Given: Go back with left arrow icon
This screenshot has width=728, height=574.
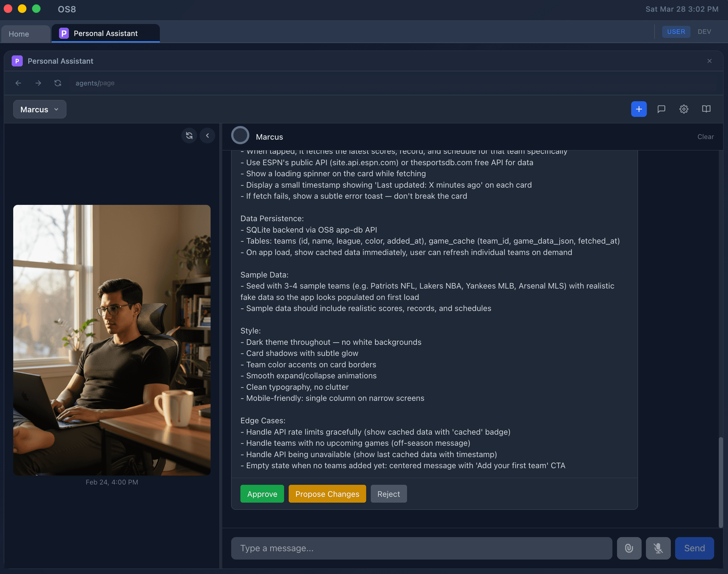Looking at the screenshot, I should click(x=18, y=83).
